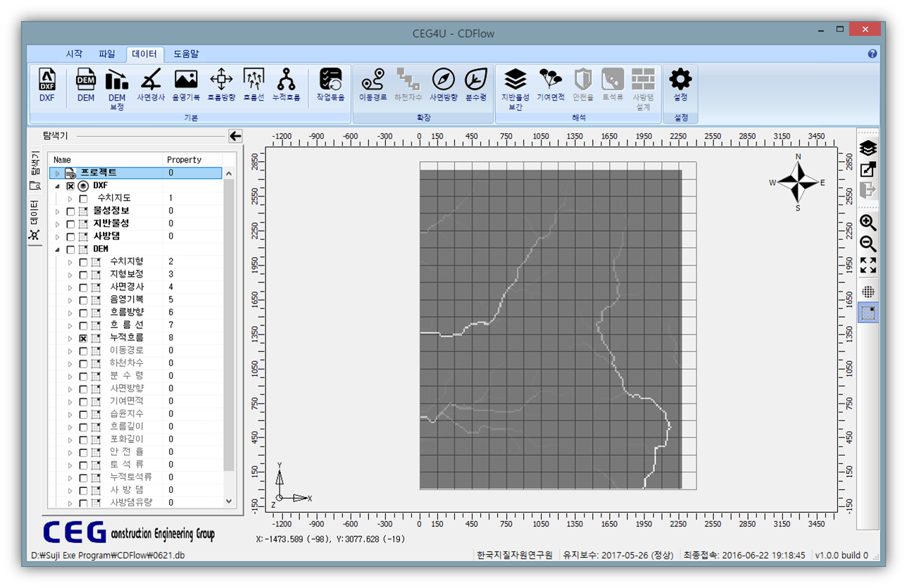Open the 파일 ribbon tab
Image resolution: width=907 pixels, height=588 pixels.
point(107,54)
